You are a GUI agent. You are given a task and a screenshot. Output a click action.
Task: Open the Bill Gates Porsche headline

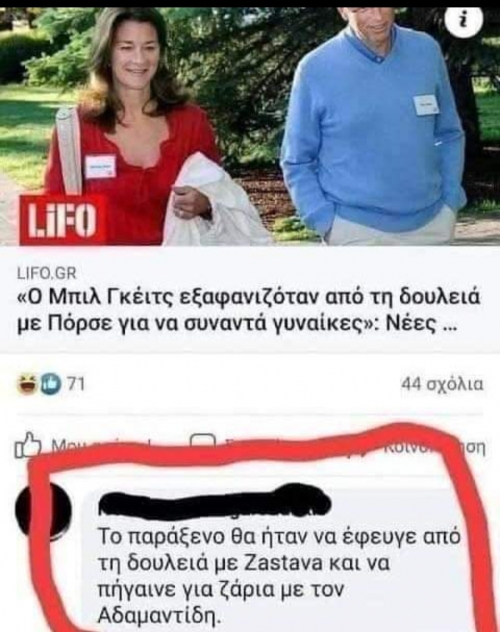pos(249,310)
